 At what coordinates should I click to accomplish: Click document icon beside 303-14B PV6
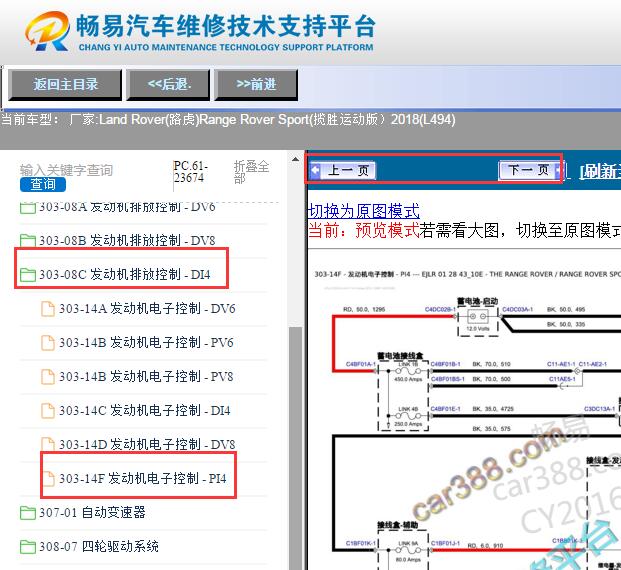(x=48, y=343)
